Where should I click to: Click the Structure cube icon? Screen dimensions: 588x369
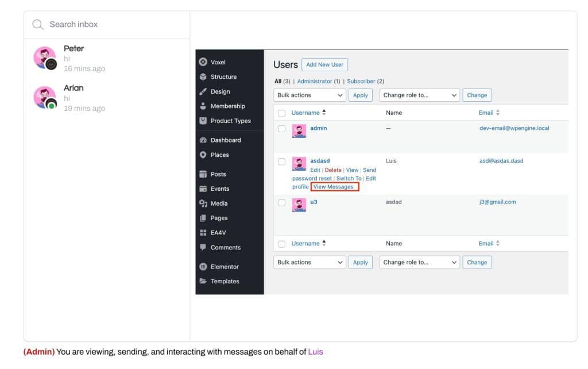[x=203, y=77]
